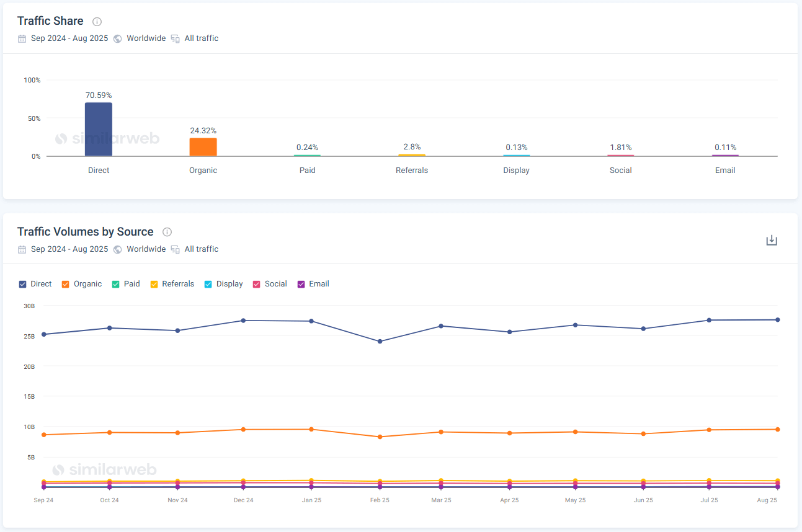
Task: Open the All traffic filter selector
Action: (201, 38)
